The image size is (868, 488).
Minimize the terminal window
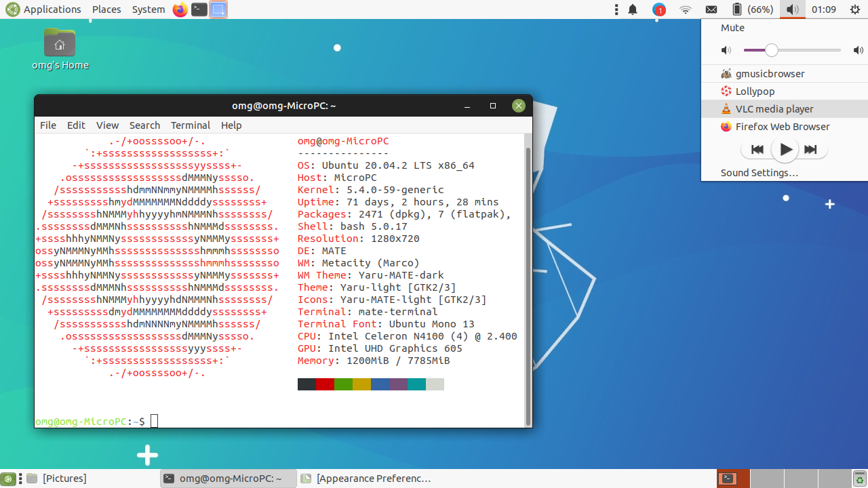467,106
